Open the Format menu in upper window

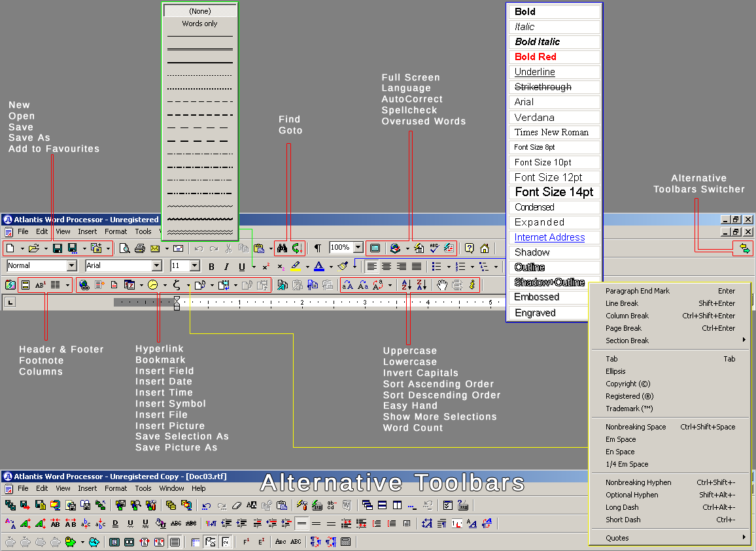click(x=116, y=231)
